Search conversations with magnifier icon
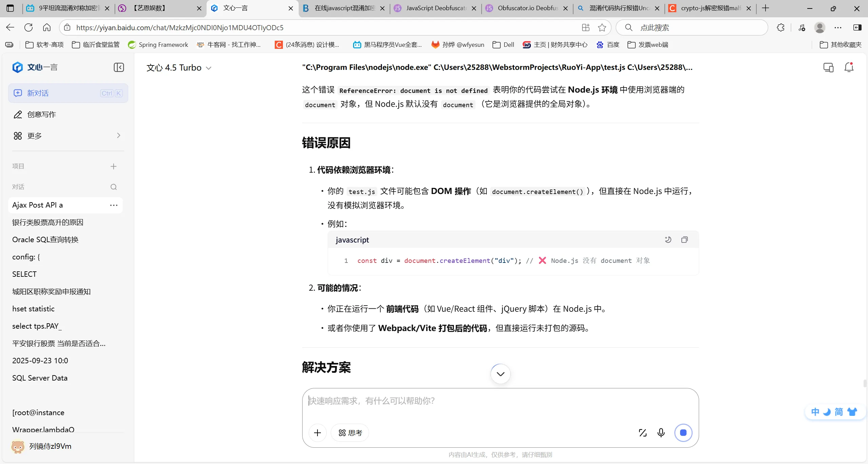The image size is (868, 464). click(114, 187)
